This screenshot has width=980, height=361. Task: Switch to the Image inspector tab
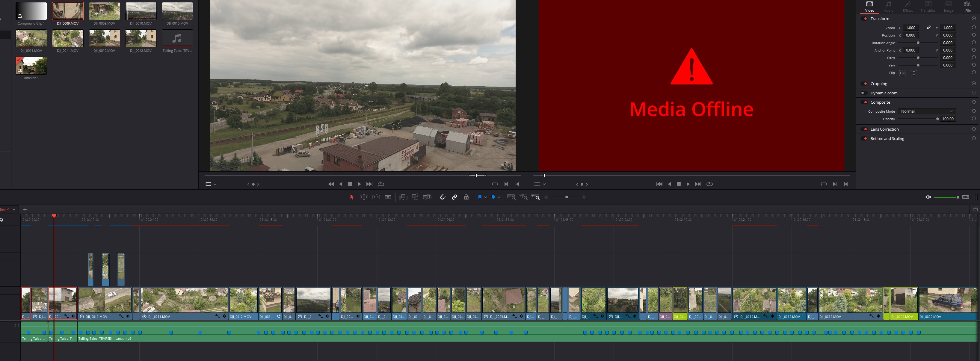[x=949, y=7]
